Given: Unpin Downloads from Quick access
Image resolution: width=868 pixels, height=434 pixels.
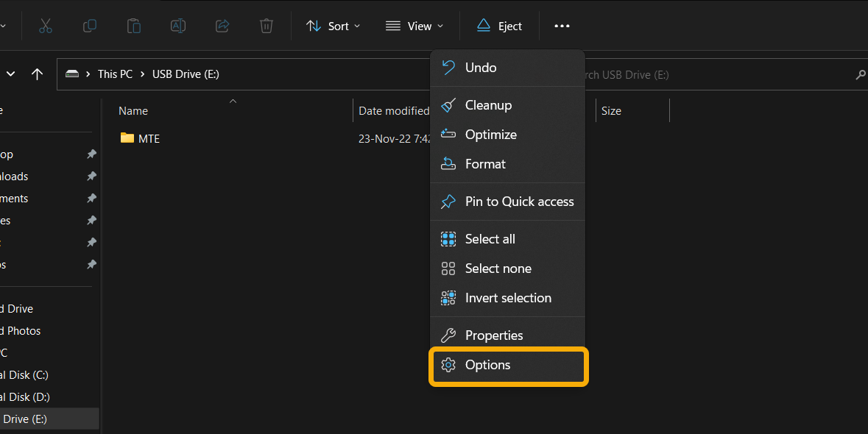Looking at the screenshot, I should tap(91, 176).
